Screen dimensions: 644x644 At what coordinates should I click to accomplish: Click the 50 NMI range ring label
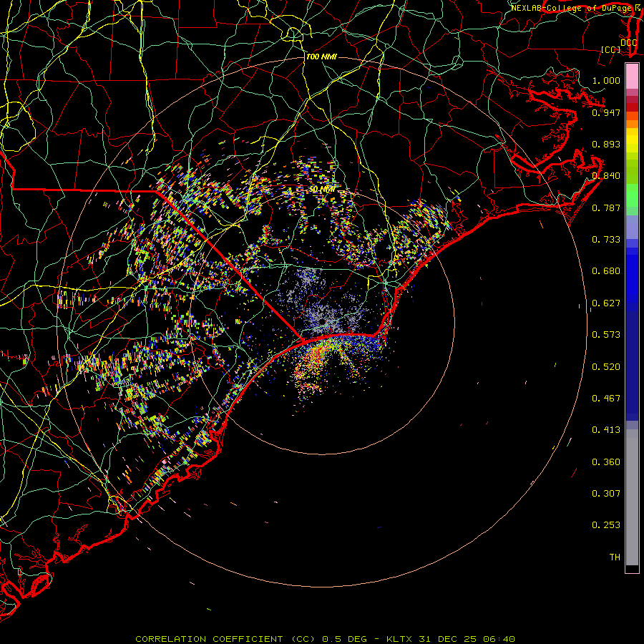(x=321, y=189)
